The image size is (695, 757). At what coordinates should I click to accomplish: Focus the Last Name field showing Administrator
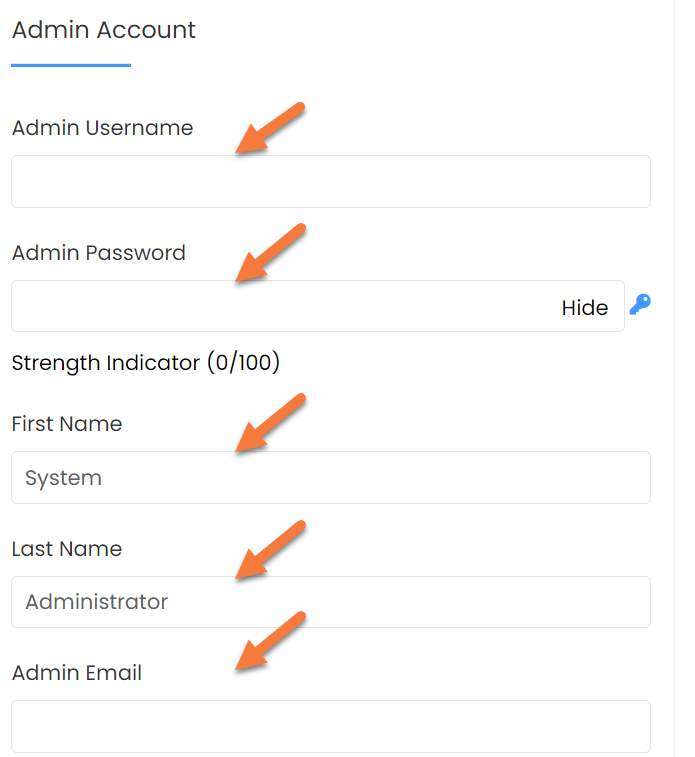tap(330, 602)
